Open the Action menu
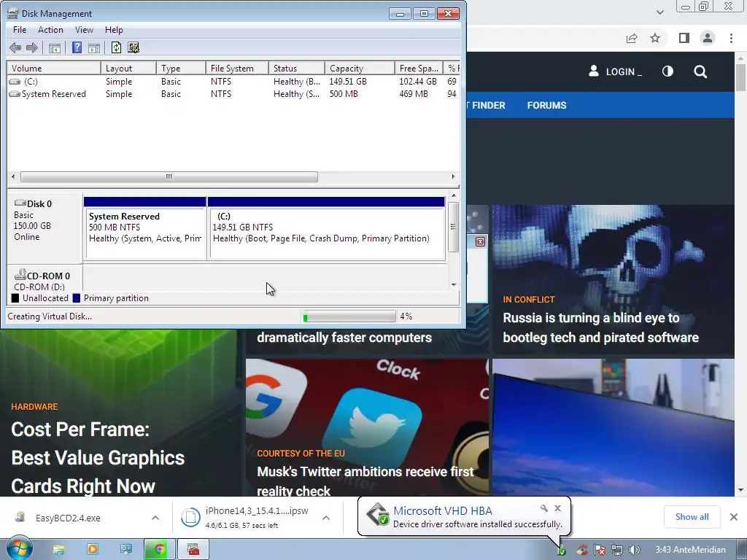 click(x=50, y=29)
